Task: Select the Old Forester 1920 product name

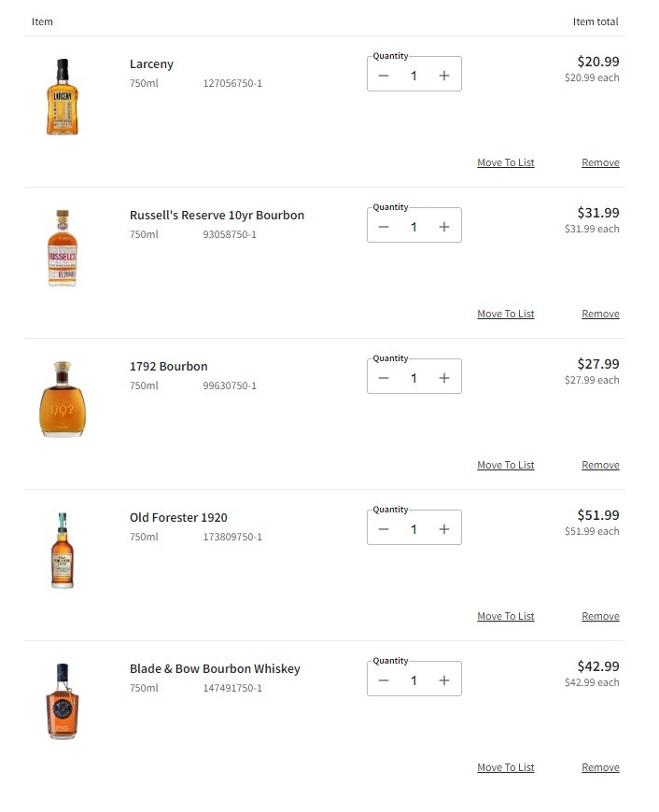Action: (178, 518)
